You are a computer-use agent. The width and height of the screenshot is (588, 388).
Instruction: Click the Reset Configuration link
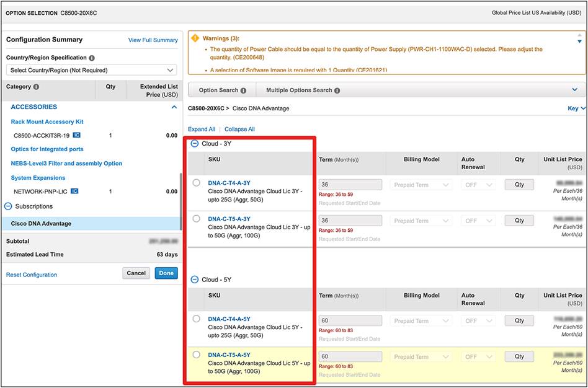pos(32,275)
